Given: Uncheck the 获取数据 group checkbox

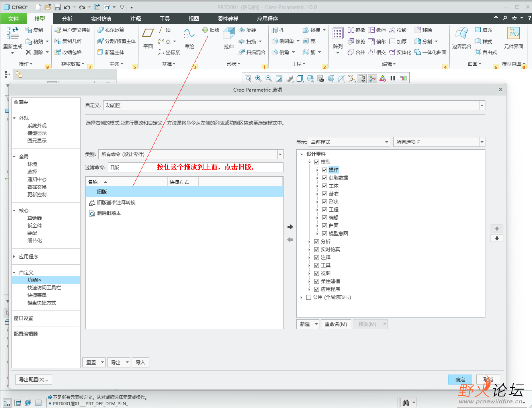Looking at the screenshot, I should coord(325,178).
